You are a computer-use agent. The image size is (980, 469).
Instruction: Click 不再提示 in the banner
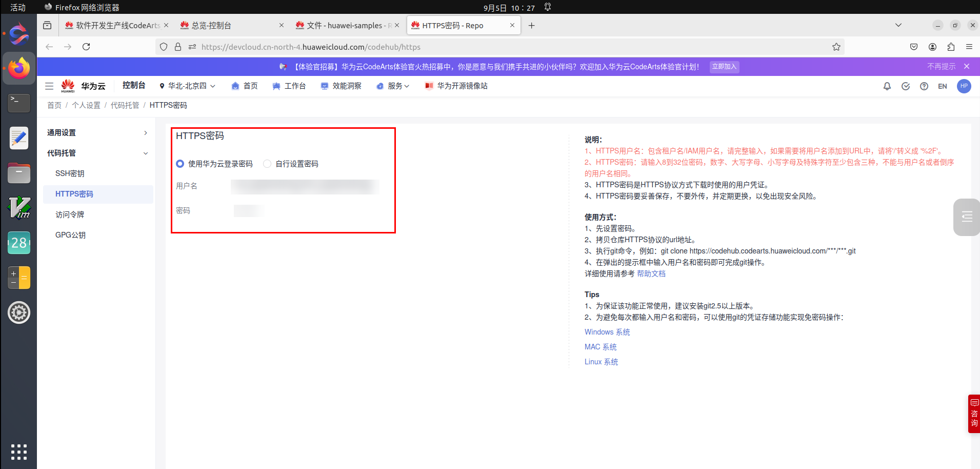click(x=942, y=67)
